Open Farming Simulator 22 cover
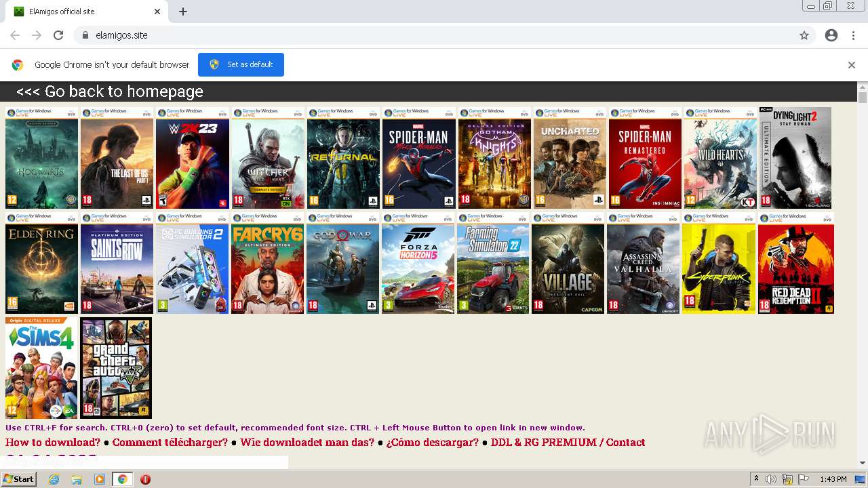 coord(493,263)
